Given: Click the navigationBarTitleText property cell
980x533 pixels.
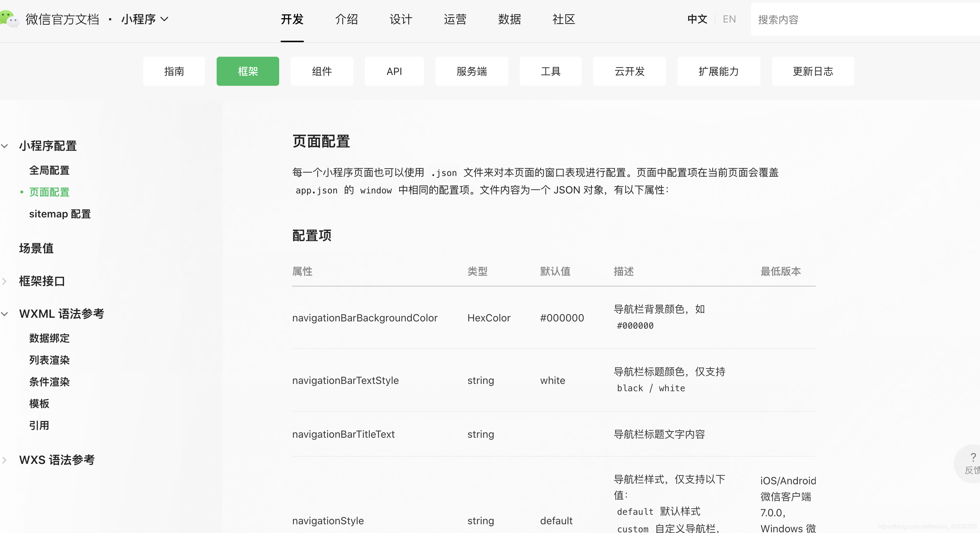Looking at the screenshot, I should click(x=344, y=434).
